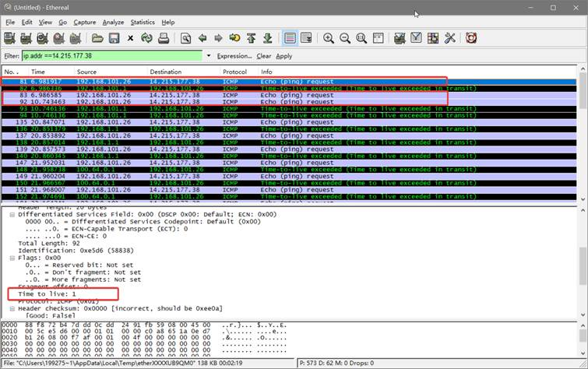Start a new live capture
This screenshot has width=588, height=369.
(x=42, y=38)
